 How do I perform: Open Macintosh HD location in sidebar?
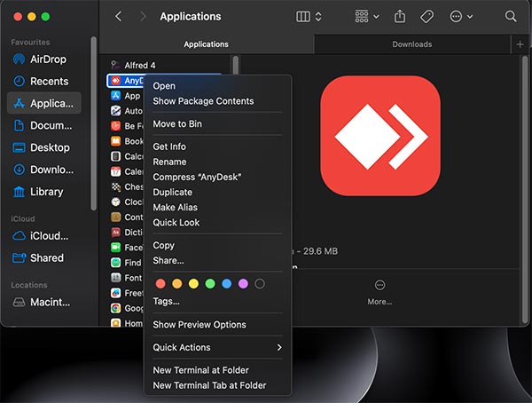tap(43, 302)
